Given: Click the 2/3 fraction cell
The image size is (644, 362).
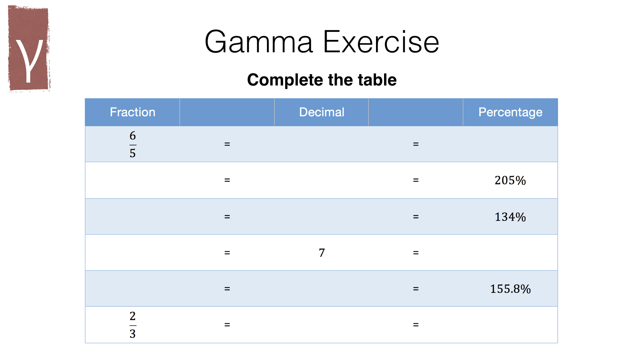Looking at the screenshot, I should pos(132,324).
